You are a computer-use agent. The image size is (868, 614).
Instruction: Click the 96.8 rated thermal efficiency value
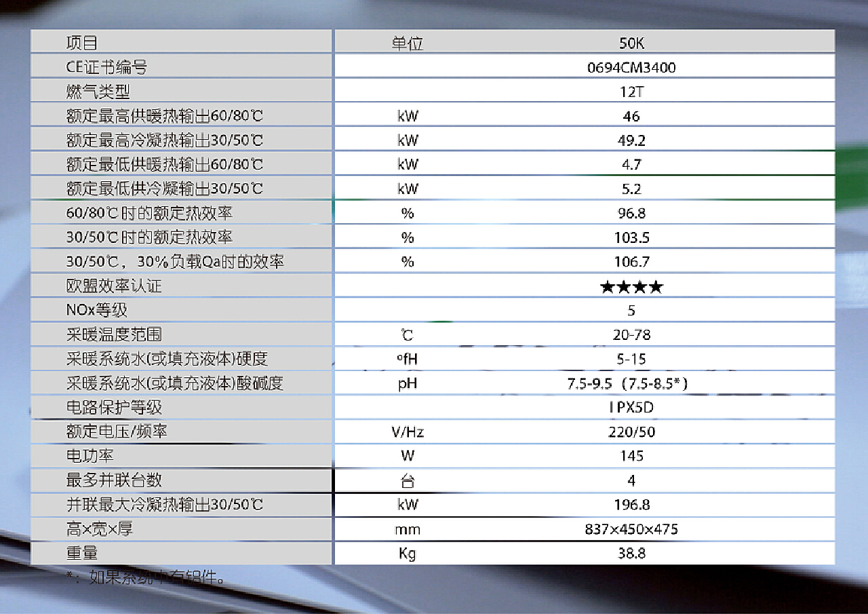pyautogui.click(x=631, y=213)
